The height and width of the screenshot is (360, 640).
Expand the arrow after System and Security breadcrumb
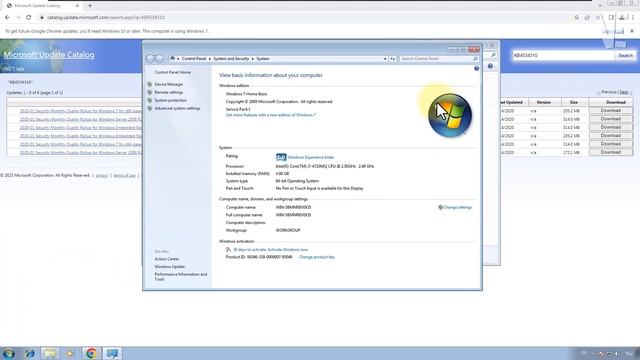tap(253, 59)
